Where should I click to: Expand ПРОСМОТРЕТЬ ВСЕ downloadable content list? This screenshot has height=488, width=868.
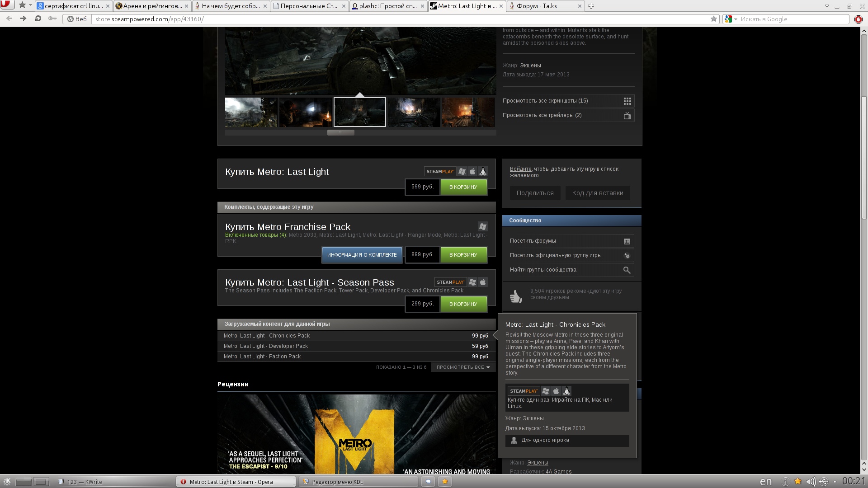463,367
